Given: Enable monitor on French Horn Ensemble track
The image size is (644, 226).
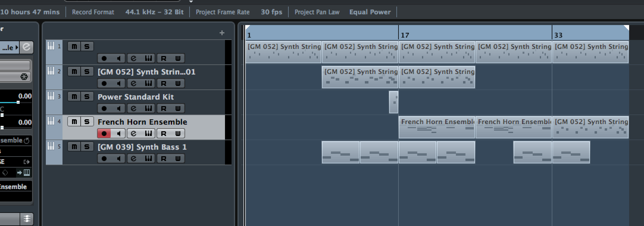Looking at the screenshot, I should pyautogui.click(x=118, y=133).
